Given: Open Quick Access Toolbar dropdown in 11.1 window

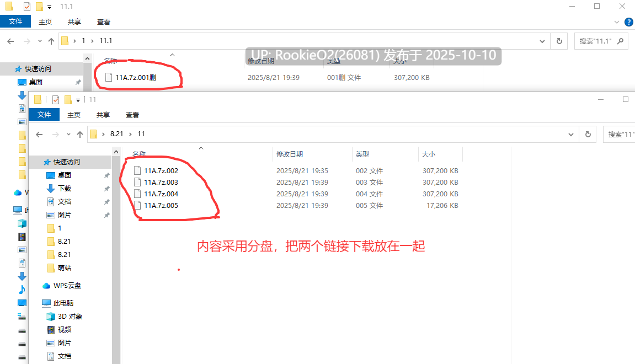Looking at the screenshot, I should point(50,7).
